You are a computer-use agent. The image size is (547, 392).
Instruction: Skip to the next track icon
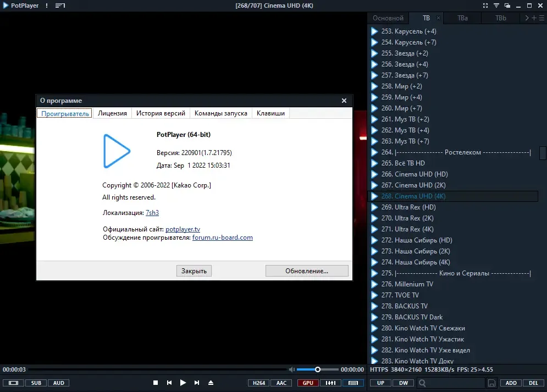coord(197,383)
